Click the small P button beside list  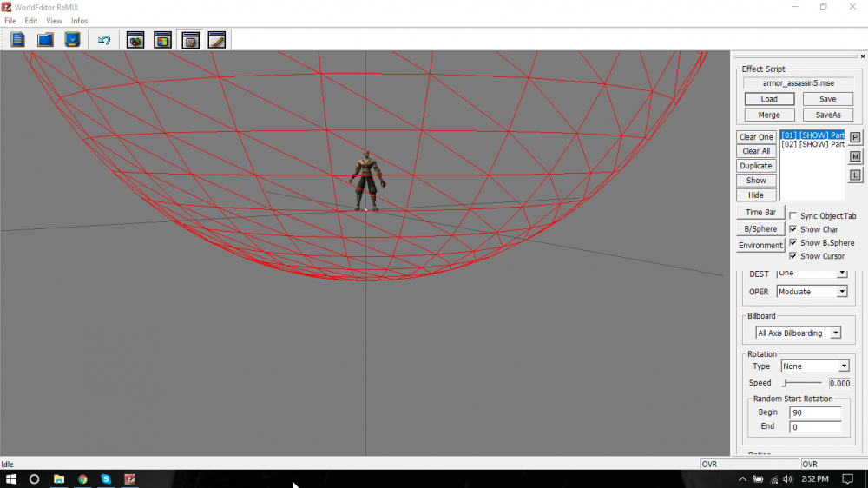pyautogui.click(x=855, y=137)
